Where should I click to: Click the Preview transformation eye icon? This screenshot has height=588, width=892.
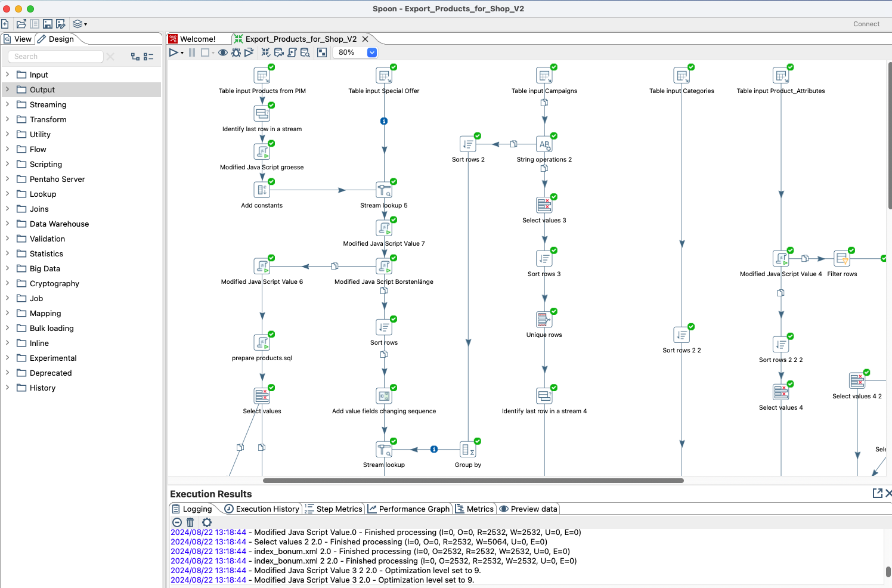pyautogui.click(x=223, y=52)
